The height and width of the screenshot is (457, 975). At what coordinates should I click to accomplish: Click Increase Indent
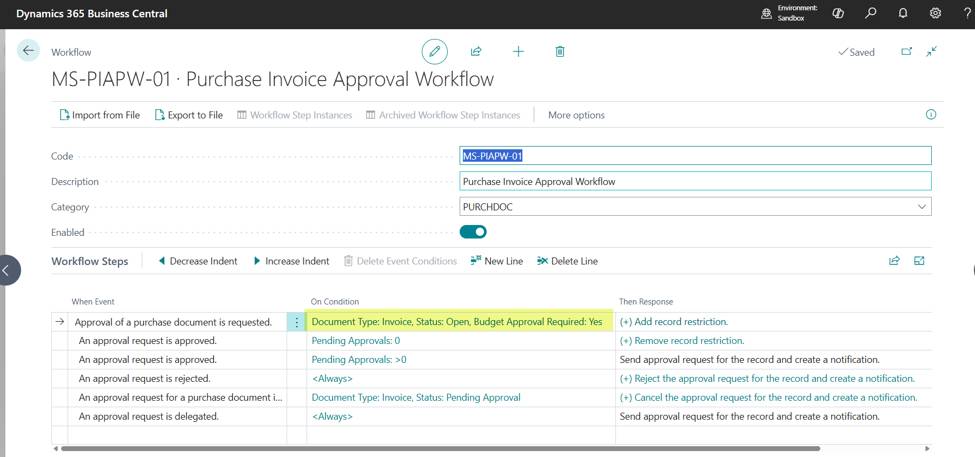click(x=291, y=261)
